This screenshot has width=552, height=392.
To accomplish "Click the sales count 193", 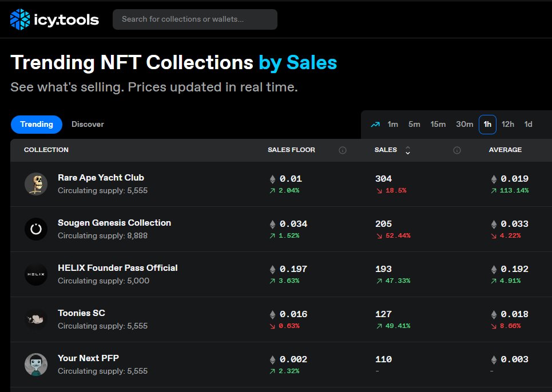I will pyautogui.click(x=383, y=269).
